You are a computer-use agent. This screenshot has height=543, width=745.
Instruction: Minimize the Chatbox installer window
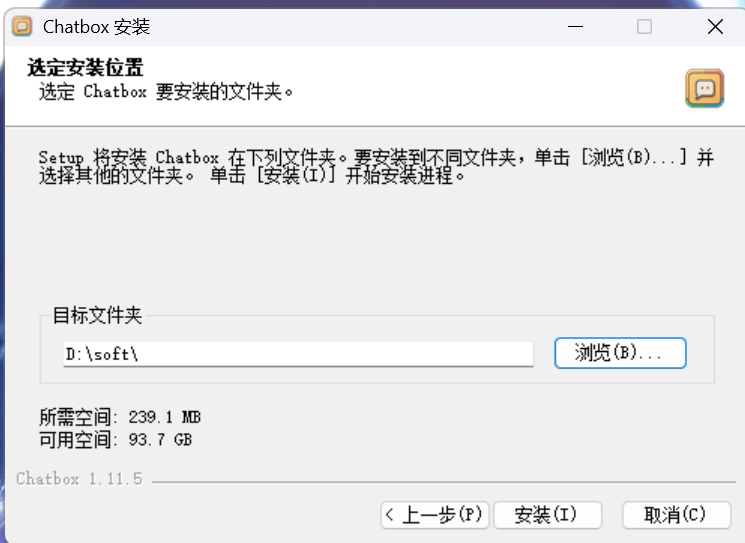575,27
